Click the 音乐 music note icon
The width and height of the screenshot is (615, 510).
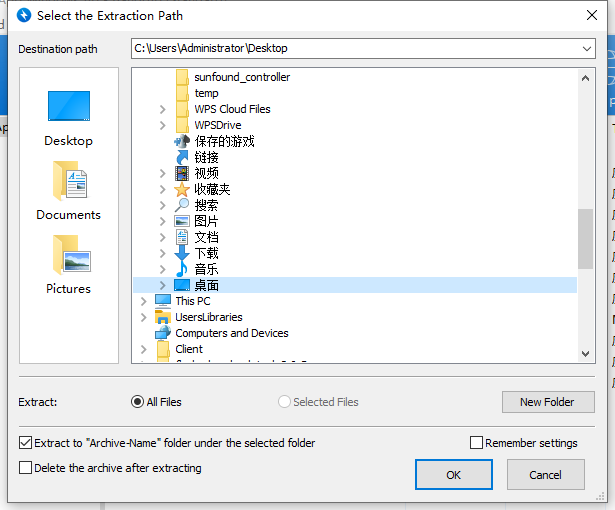[182, 270]
